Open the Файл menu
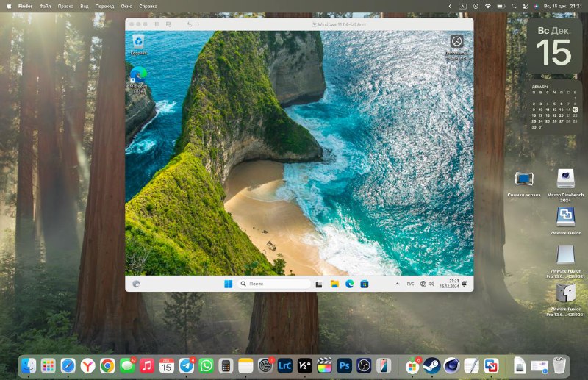Screen dimensions: 588x380 [45, 6]
